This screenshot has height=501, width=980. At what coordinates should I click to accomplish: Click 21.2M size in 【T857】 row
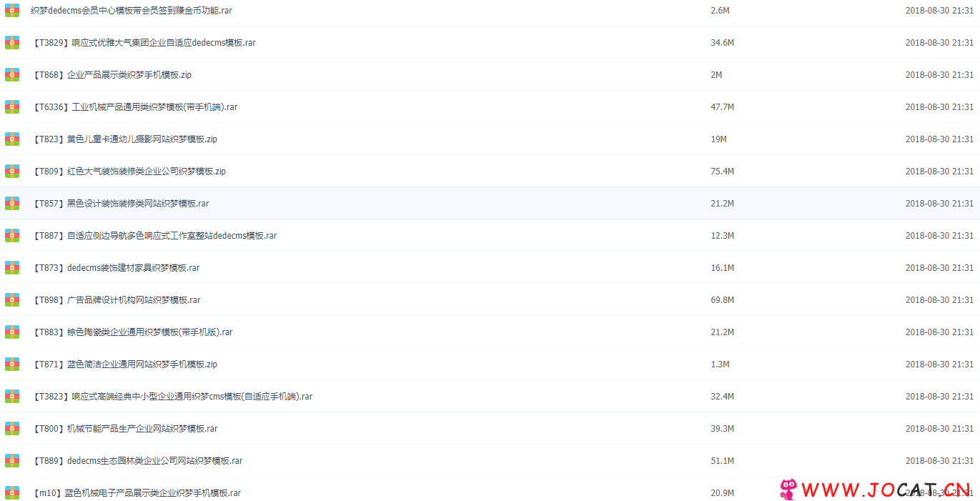(723, 204)
